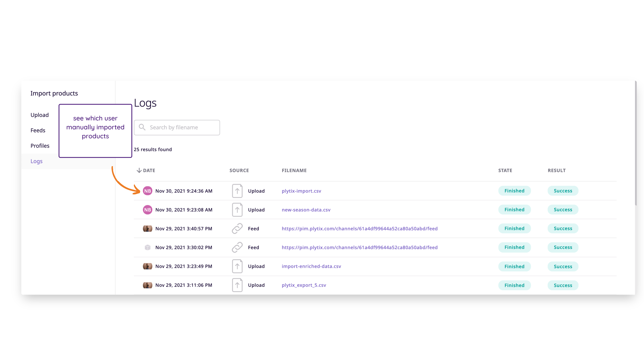Click the FILENAME column header

[x=294, y=170]
